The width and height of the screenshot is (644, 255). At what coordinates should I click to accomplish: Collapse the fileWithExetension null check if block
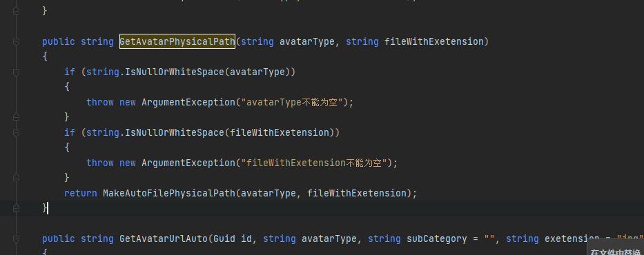coord(16,133)
